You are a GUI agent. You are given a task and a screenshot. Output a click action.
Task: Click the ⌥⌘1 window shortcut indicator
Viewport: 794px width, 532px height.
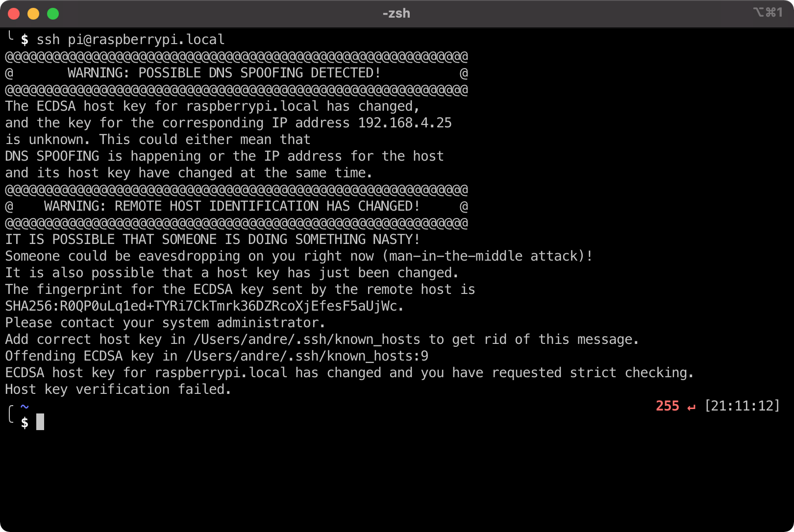[x=768, y=13]
